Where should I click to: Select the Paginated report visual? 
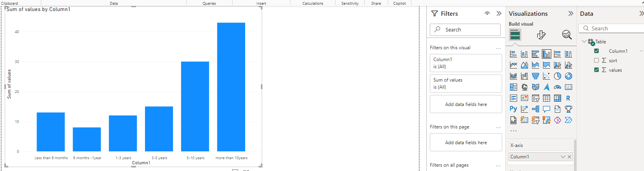tap(514, 120)
